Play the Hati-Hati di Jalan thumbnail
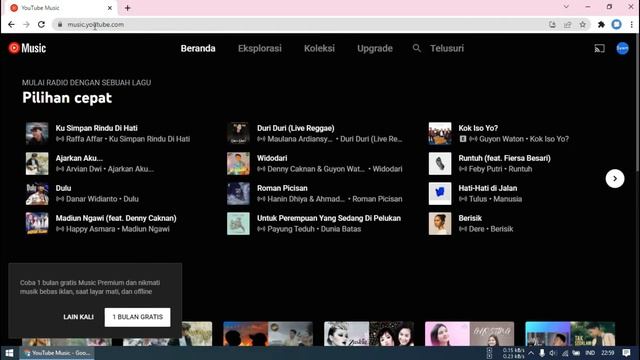The height and width of the screenshot is (360, 640). click(440, 193)
